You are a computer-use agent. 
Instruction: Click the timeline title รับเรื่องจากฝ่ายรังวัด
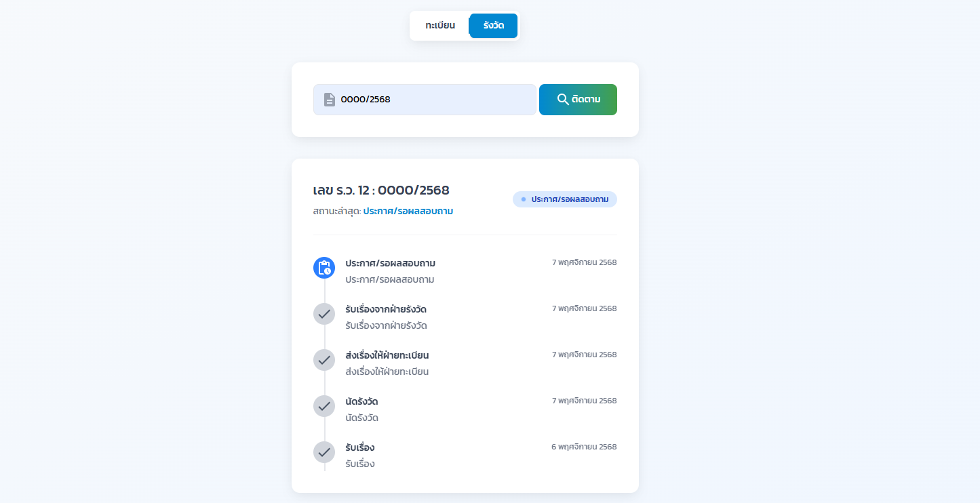click(x=386, y=309)
